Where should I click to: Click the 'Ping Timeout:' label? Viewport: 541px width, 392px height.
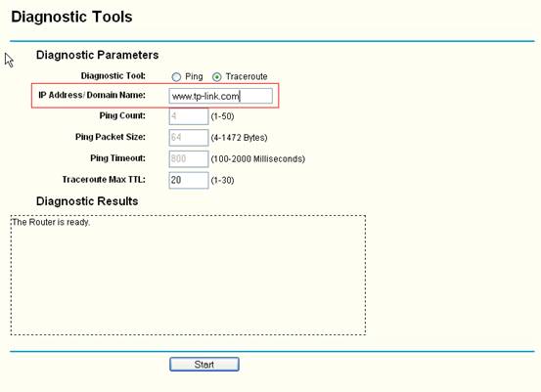[x=118, y=158]
